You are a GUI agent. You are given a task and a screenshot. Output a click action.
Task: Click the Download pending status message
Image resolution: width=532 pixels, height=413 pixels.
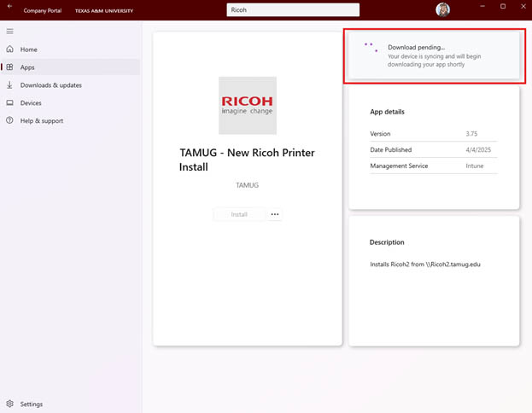click(435, 55)
